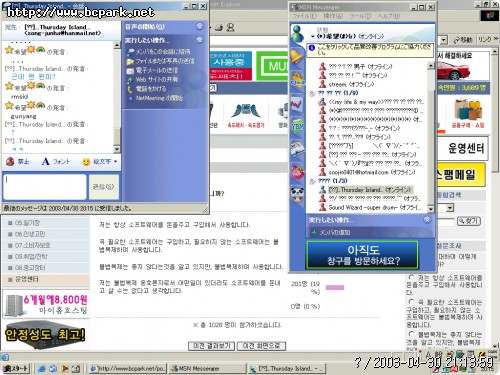Switch to Thursday Island chat taskbar button
500x375 pixels.
point(287,369)
